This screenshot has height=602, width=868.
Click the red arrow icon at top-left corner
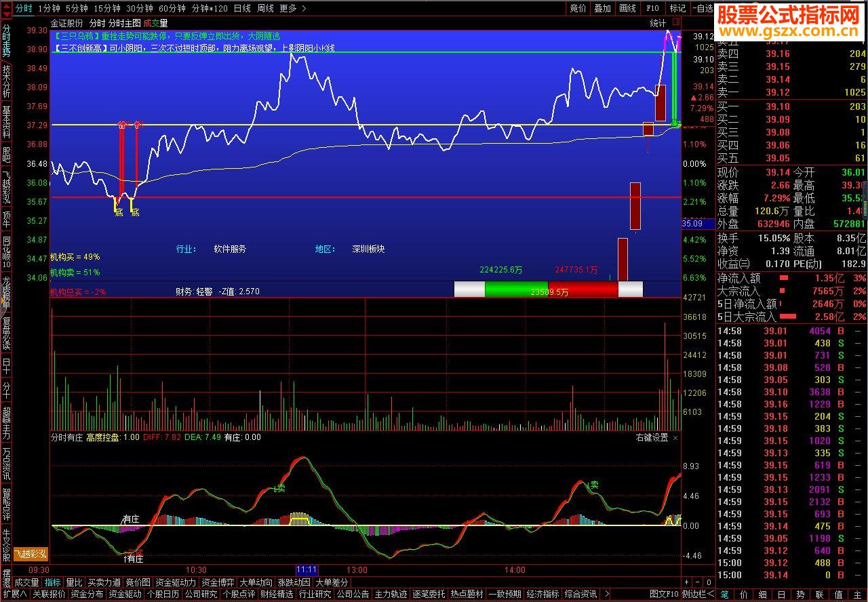tap(6, 8)
